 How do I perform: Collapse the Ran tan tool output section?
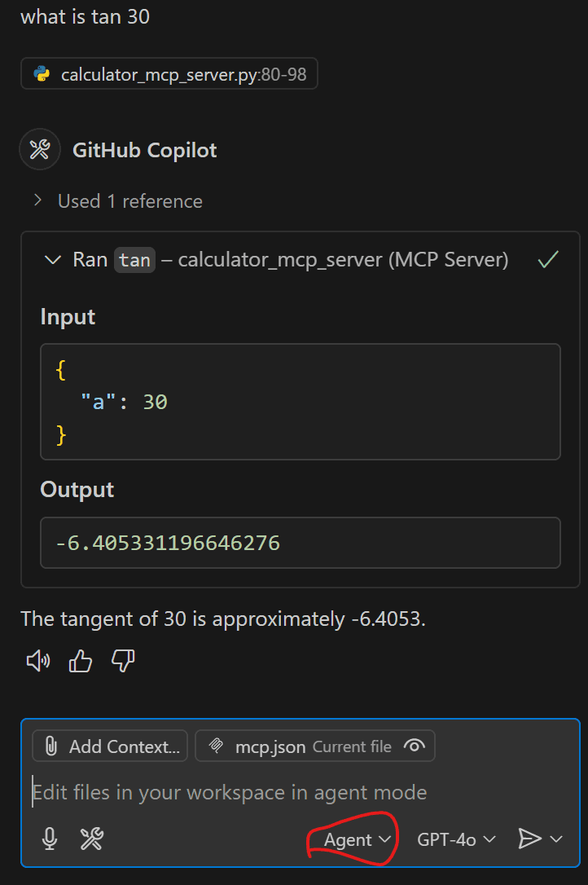[x=52, y=259]
